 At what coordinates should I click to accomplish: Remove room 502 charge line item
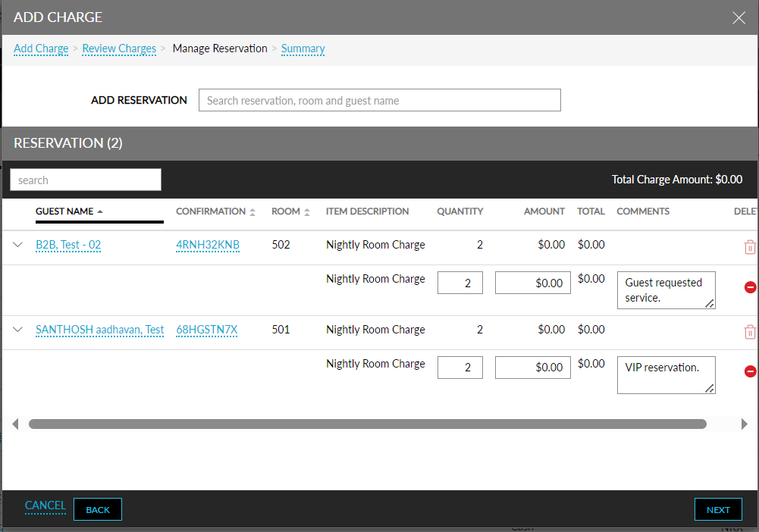point(751,287)
